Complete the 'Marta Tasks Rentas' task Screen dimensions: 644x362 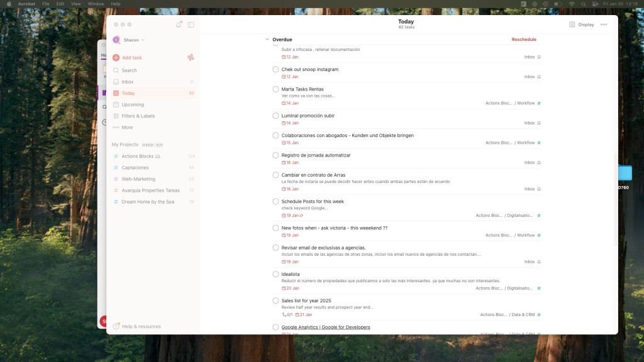(x=275, y=89)
